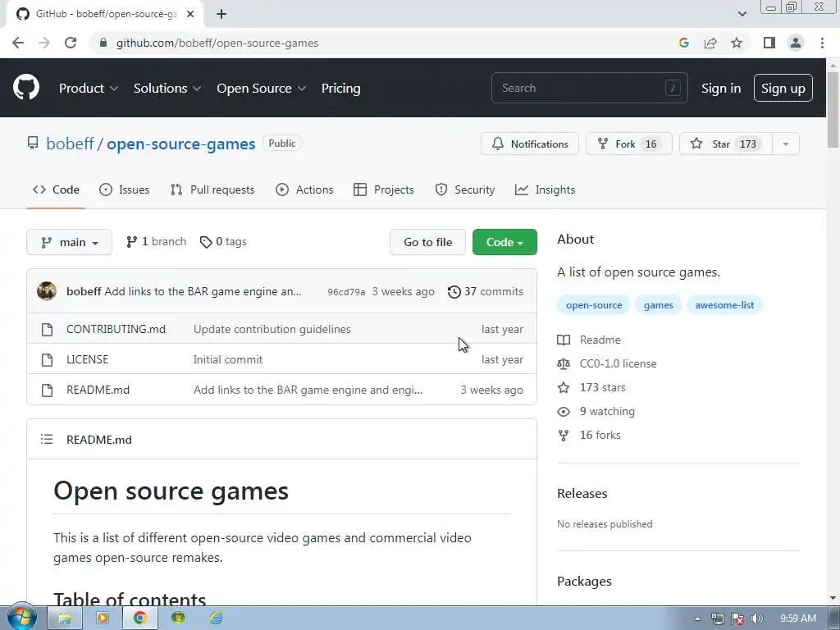Open File Explorer from taskbar
The width and height of the screenshot is (840, 630).
pyautogui.click(x=65, y=618)
